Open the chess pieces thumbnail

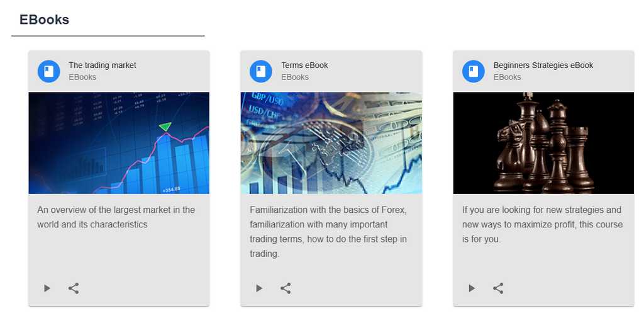543,143
